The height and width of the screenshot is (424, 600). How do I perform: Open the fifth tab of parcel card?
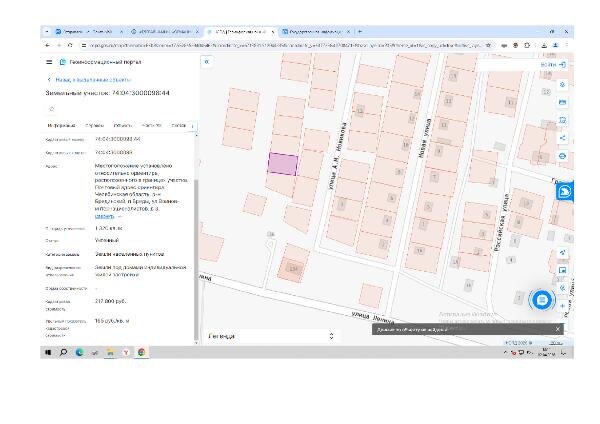pos(179,126)
